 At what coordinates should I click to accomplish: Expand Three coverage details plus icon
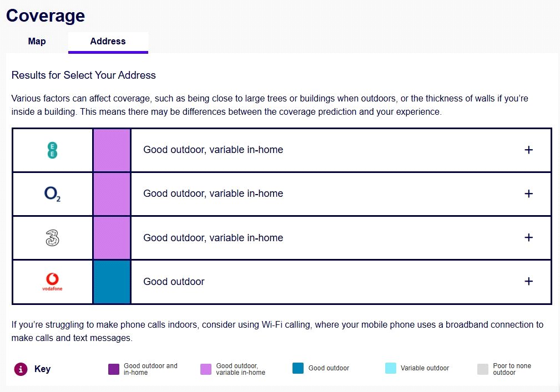pyautogui.click(x=528, y=237)
